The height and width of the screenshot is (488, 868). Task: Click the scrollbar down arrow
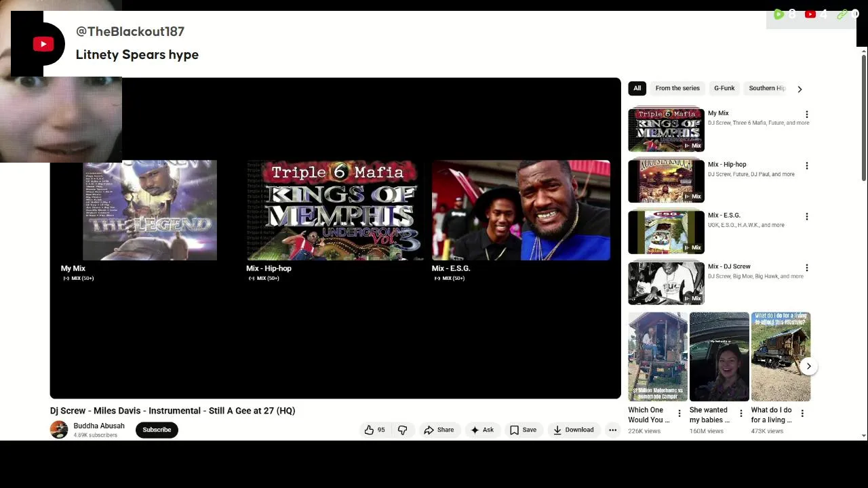[864, 436]
